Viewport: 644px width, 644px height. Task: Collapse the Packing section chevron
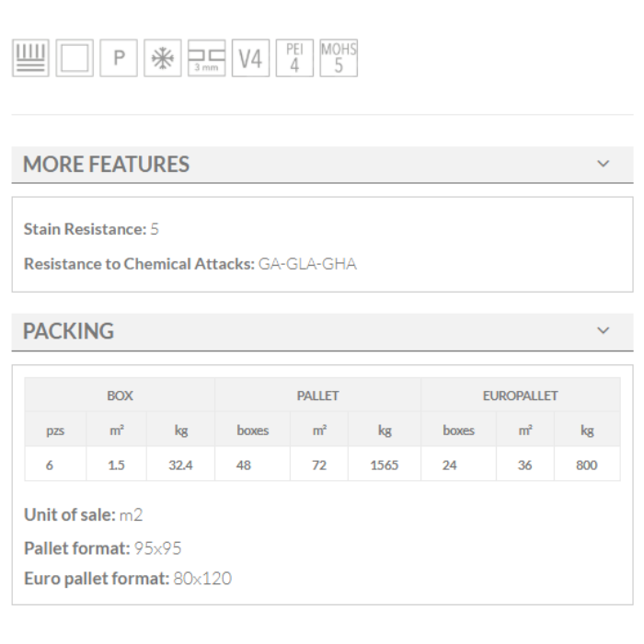point(604,330)
